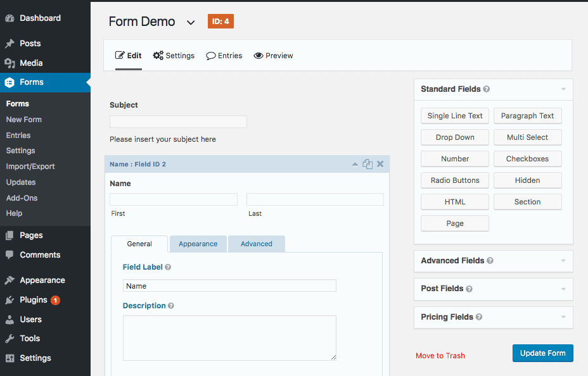Click help icon beside Description
This screenshot has height=376, width=588.
point(171,306)
